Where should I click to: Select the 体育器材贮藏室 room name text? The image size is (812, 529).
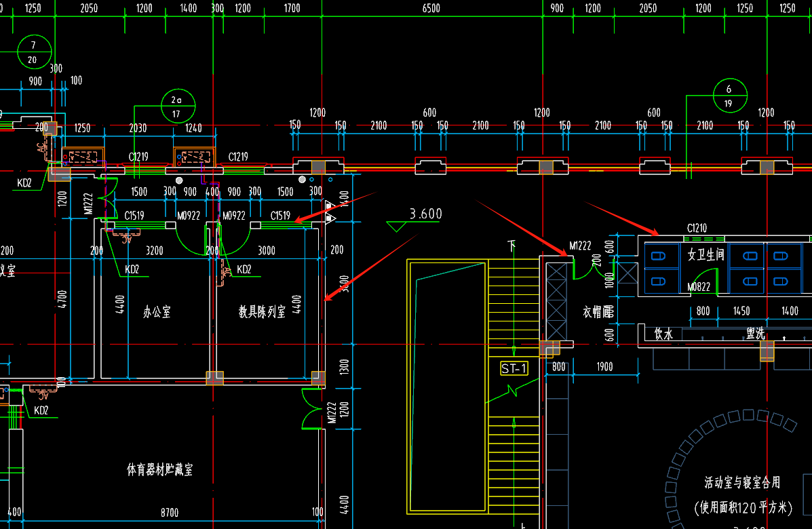(x=159, y=469)
